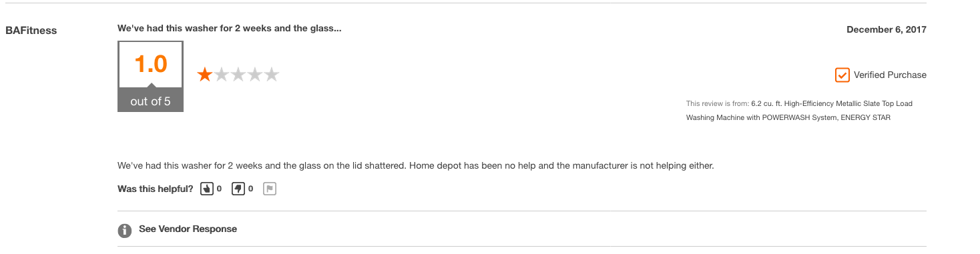
Task: Click the info icon beside Vendor Response
Action: (124, 231)
